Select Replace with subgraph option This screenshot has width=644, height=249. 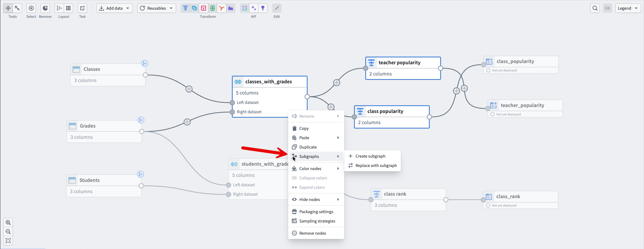(372, 165)
